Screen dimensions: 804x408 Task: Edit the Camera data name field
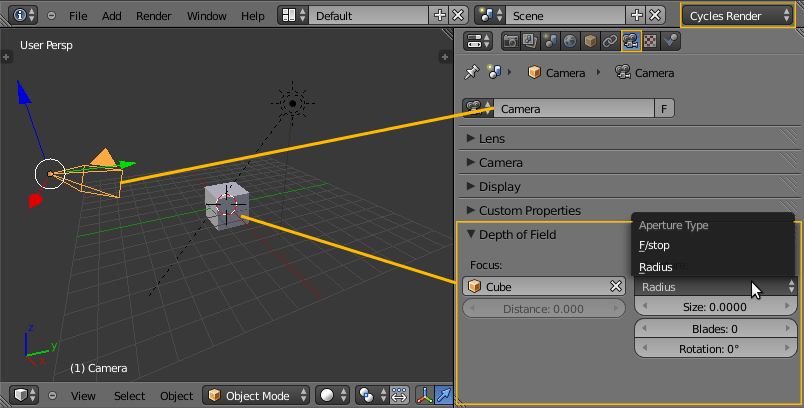click(x=574, y=108)
